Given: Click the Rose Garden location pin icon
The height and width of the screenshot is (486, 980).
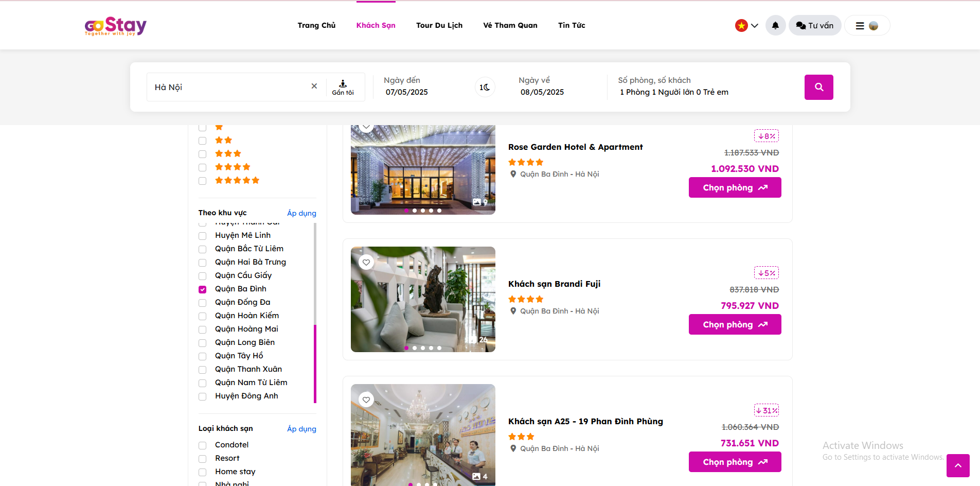Looking at the screenshot, I should [513, 174].
